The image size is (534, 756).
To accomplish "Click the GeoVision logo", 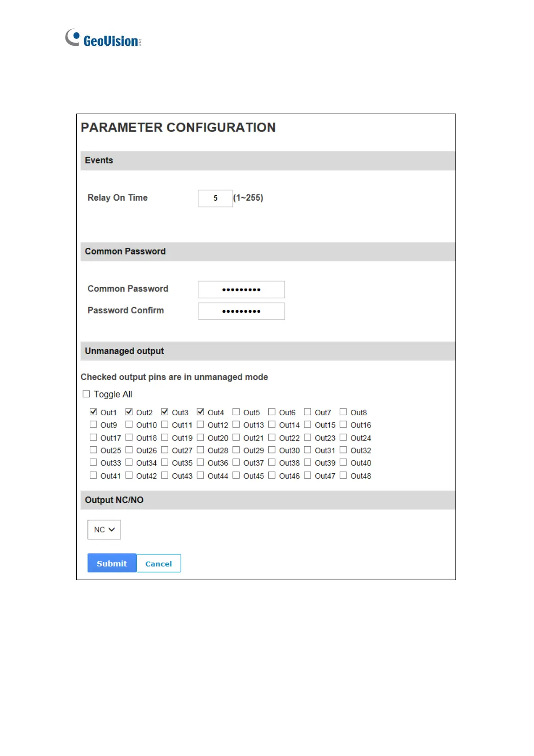I will click(x=103, y=39).
